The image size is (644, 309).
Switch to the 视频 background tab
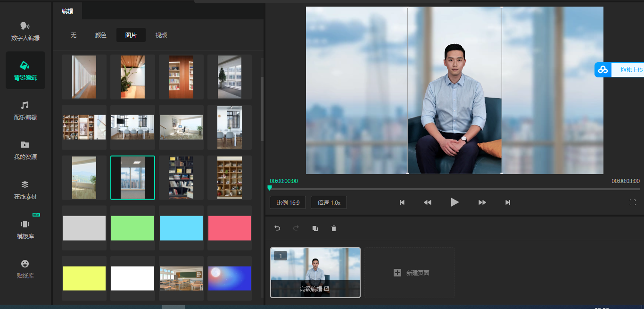tap(160, 34)
